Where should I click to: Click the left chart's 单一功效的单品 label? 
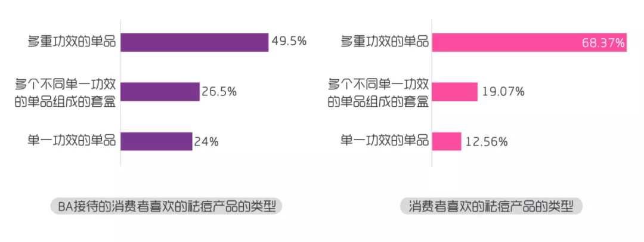click(72, 141)
